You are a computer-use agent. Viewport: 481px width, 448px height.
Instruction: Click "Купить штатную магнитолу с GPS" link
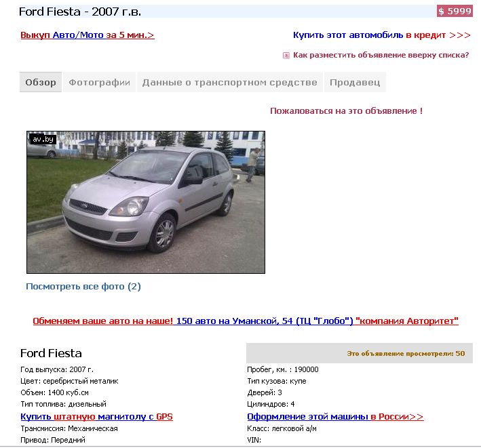coord(96,417)
